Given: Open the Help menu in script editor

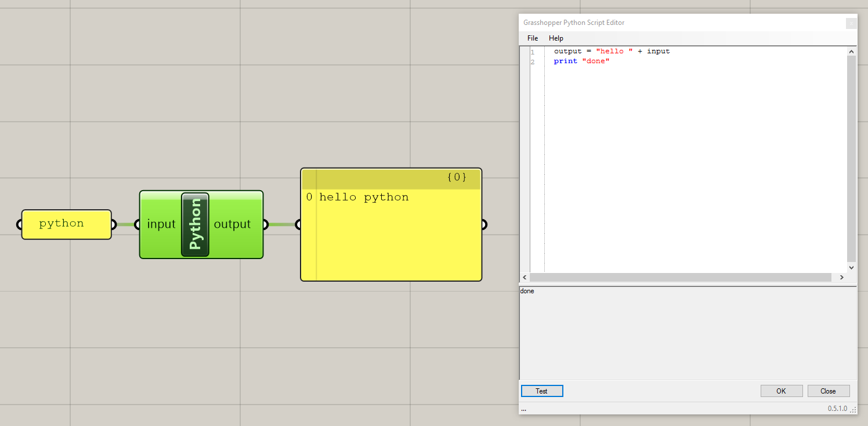Looking at the screenshot, I should tap(556, 38).
